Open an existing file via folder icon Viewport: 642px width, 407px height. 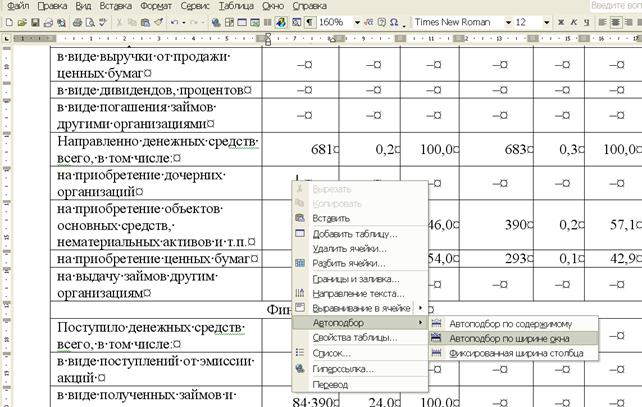tap(22, 23)
